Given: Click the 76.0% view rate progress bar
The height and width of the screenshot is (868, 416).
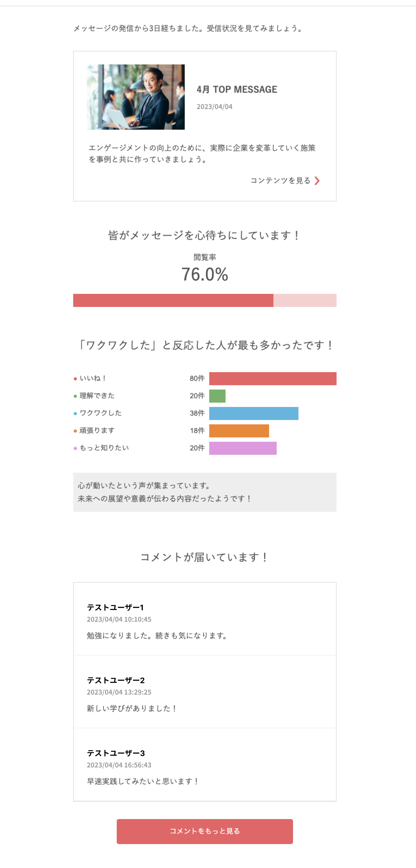Looking at the screenshot, I should [x=205, y=300].
